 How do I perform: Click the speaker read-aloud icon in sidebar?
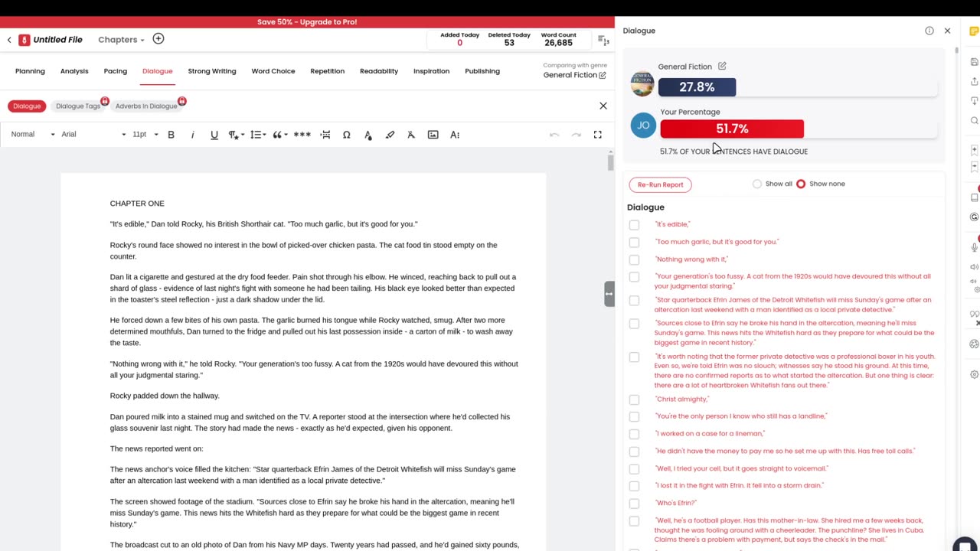[974, 267]
